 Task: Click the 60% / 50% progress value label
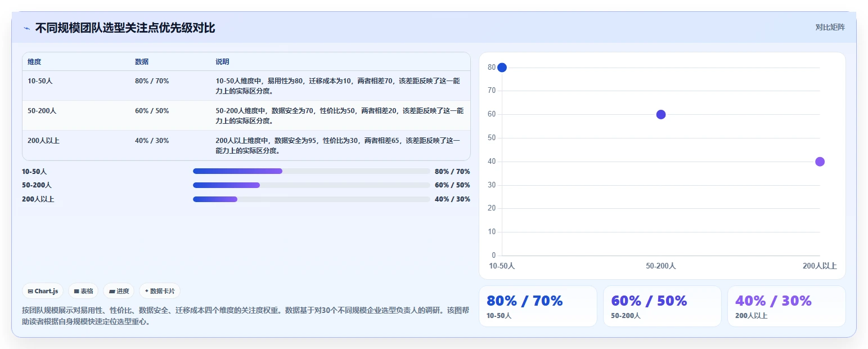point(452,185)
